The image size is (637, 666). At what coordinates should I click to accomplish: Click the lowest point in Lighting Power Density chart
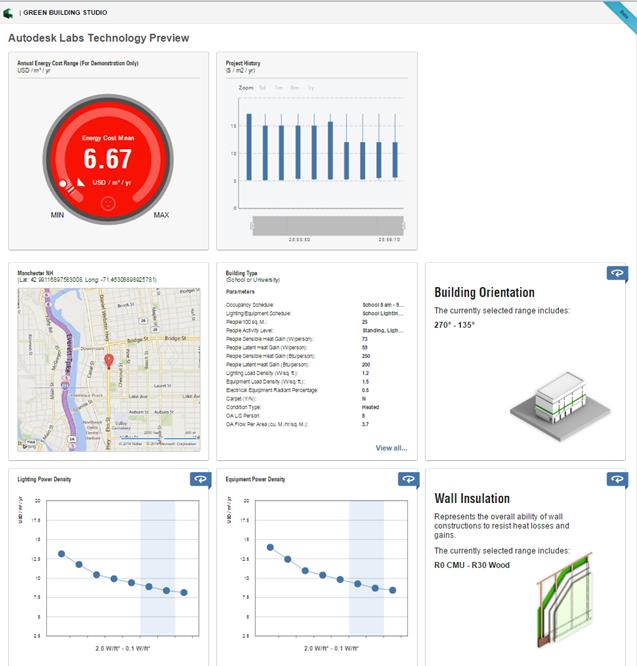tap(183, 593)
